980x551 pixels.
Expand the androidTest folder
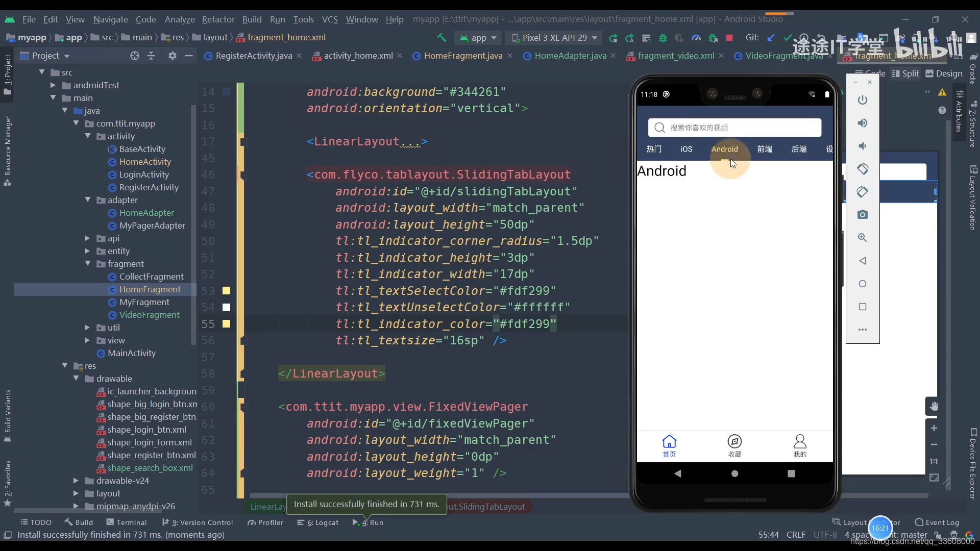click(53, 85)
